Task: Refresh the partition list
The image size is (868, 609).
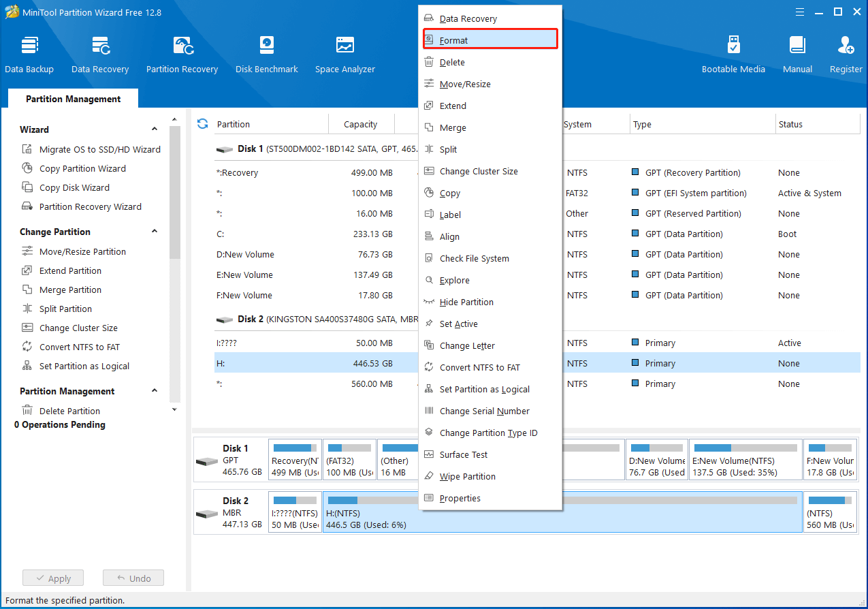Action: 202,123
